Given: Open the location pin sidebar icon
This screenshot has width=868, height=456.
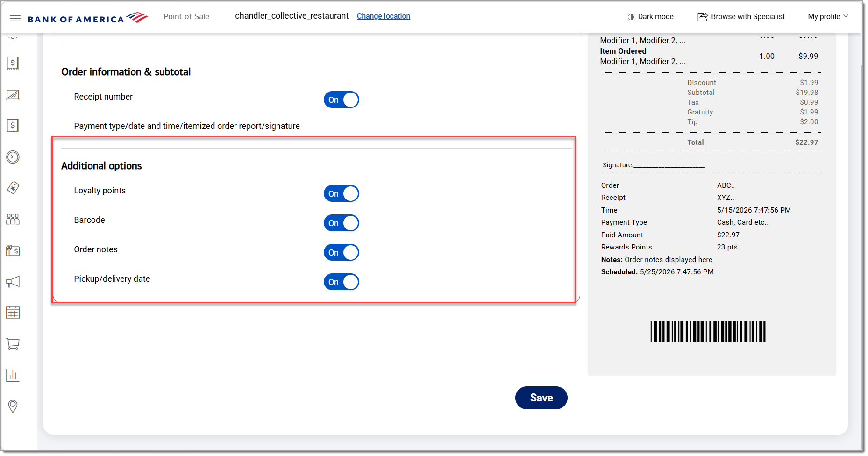Looking at the screenshot, I should tap(13, 406).
